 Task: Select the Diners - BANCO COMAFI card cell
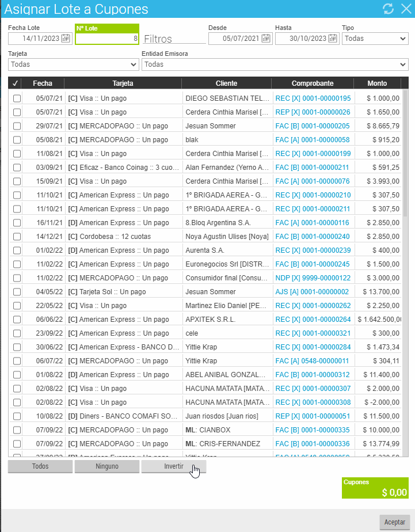point(123,416)
